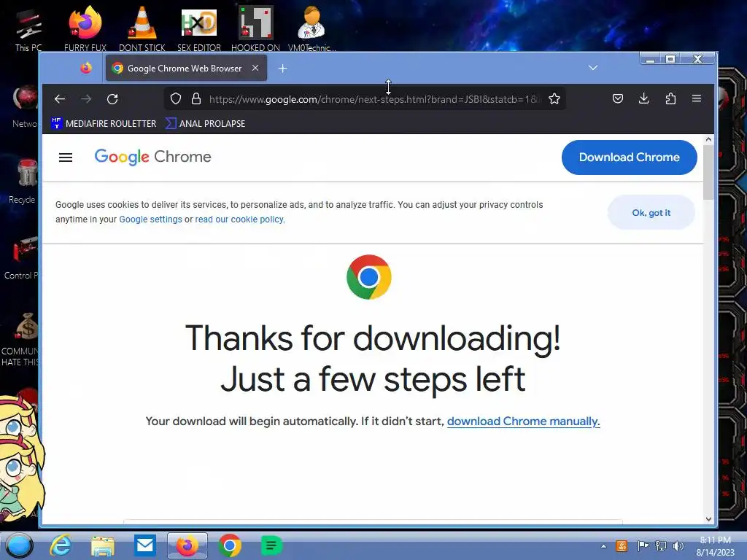Screen dimensions: 747x560
Task: Open green notes app taskbar icon
Action: pyautogui.click(x=271, y=545)
